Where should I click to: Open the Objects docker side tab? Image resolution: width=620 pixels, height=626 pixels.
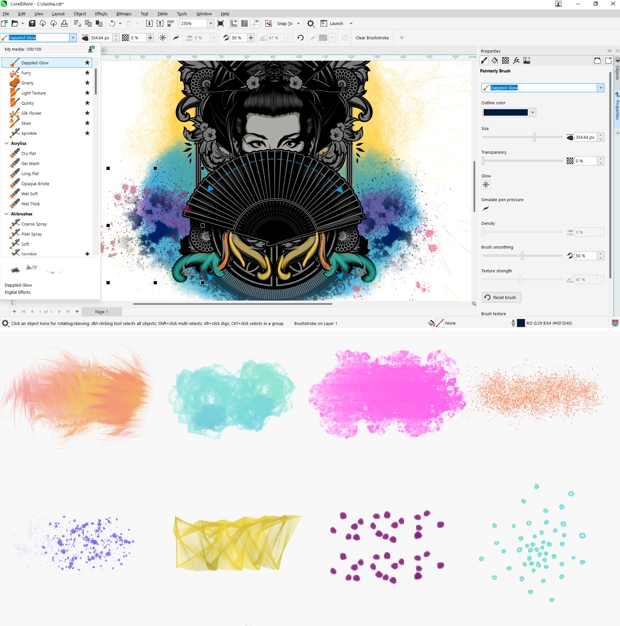click(x=617, y=71)
